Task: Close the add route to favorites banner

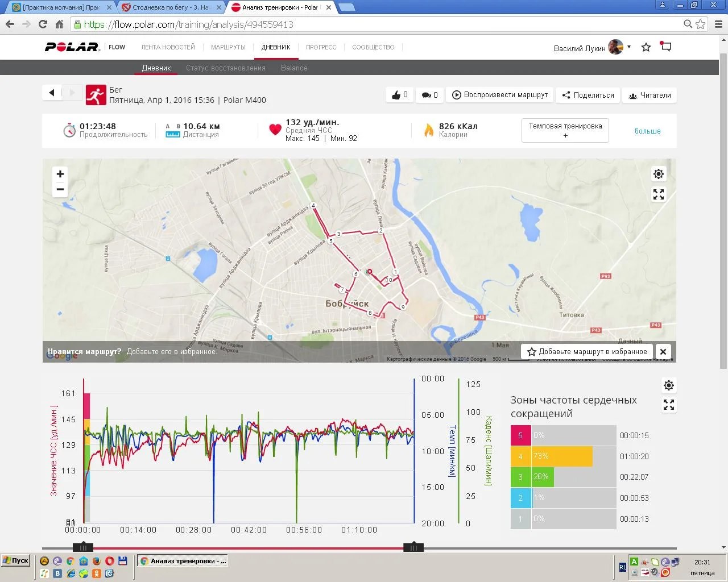Action: click(663, 352)
